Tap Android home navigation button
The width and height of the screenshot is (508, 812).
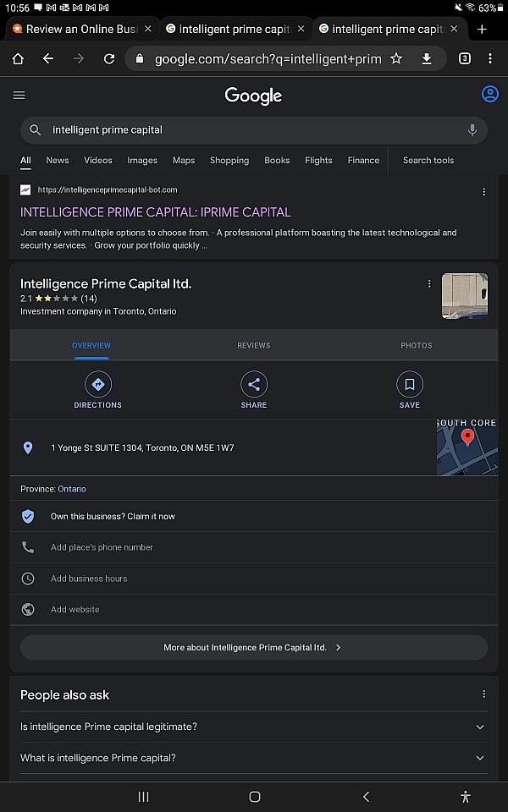point(255,797)
